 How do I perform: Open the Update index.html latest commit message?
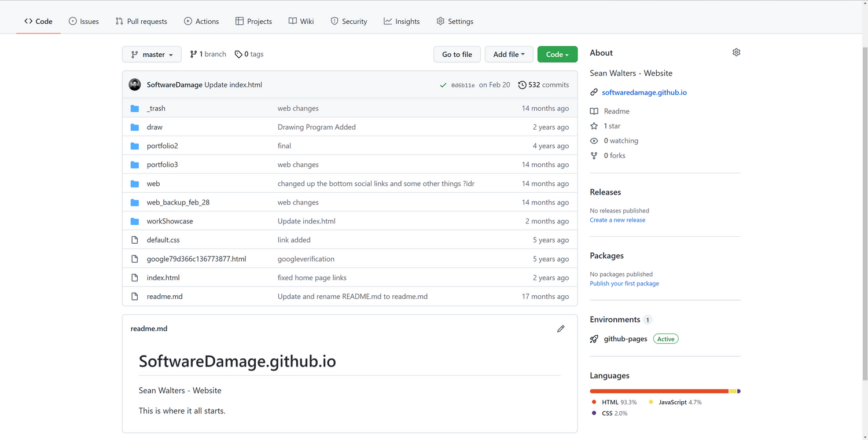(233, 85)
